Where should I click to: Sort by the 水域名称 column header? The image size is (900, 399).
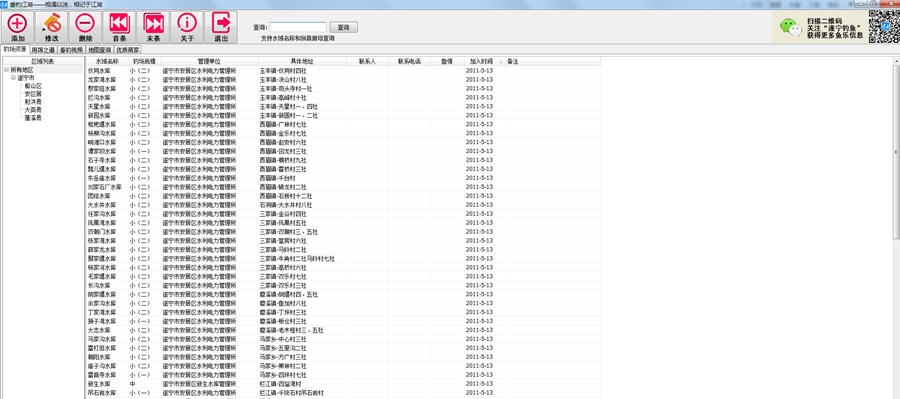coord(107,61)
